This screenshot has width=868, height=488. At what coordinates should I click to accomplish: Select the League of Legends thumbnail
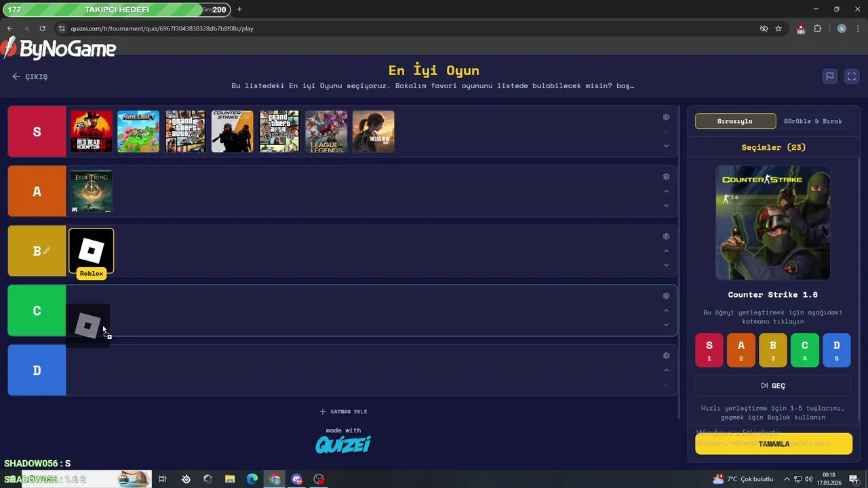[326, 131]
